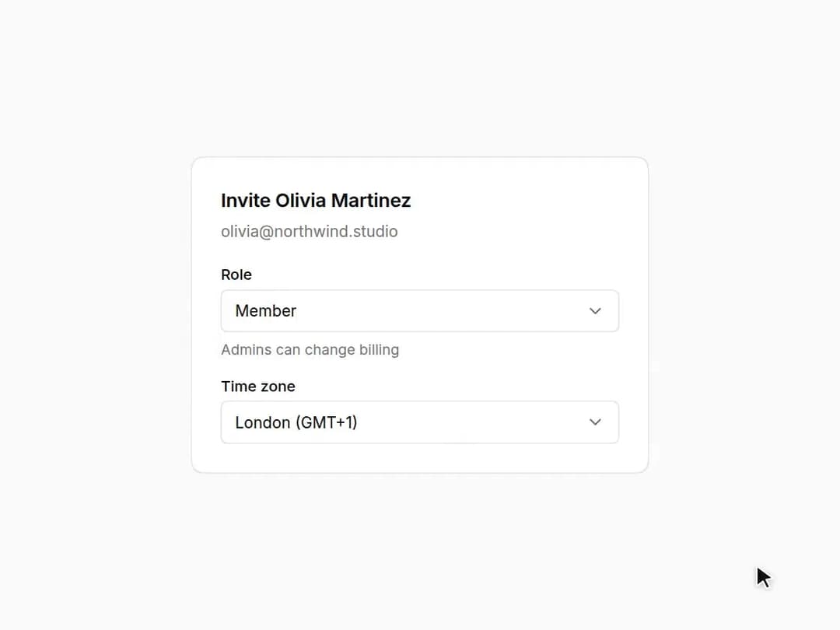Click the word "Martinez" in the heading
The height and width of the screenshot is (630, 840).
pos(371,201)
